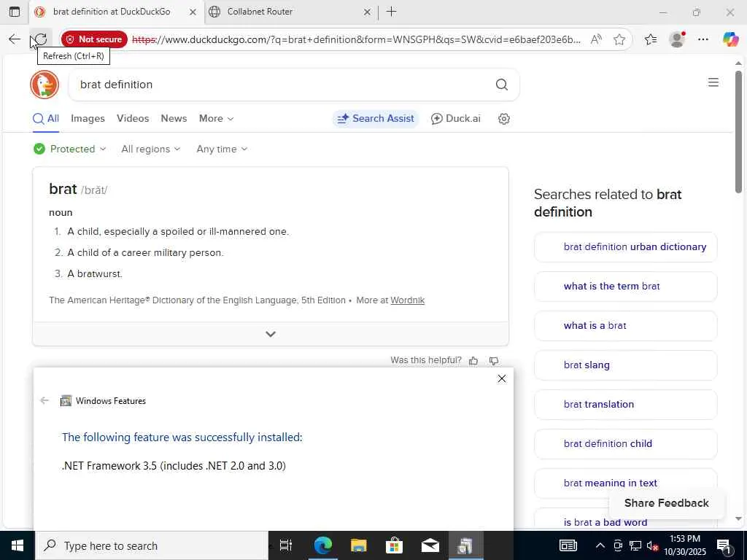Expand the More dropdown

[216, 119]
